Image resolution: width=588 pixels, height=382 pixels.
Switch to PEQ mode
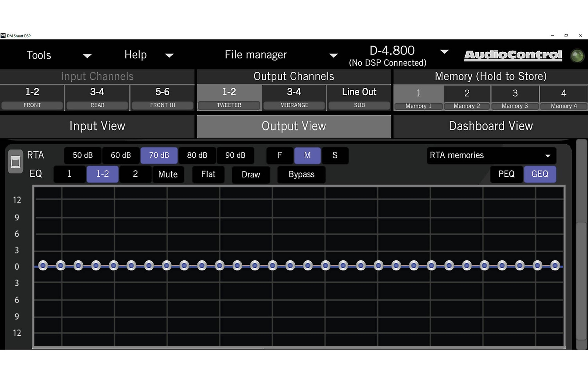[506, 174]
